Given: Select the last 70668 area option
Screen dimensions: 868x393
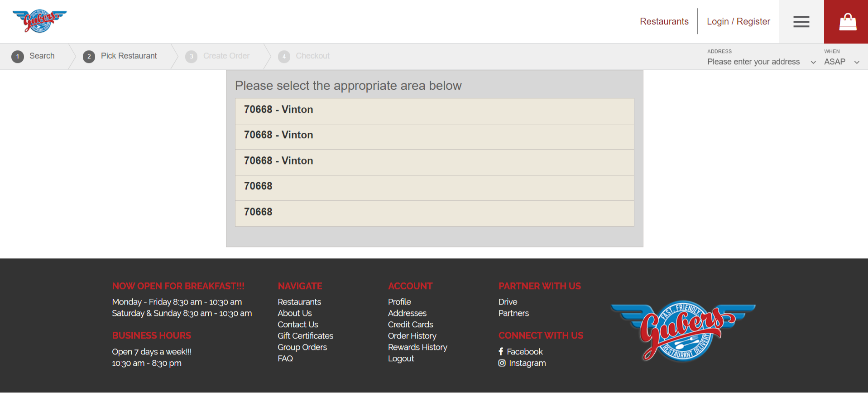Looking at the screenshot, I should [434, 212].
